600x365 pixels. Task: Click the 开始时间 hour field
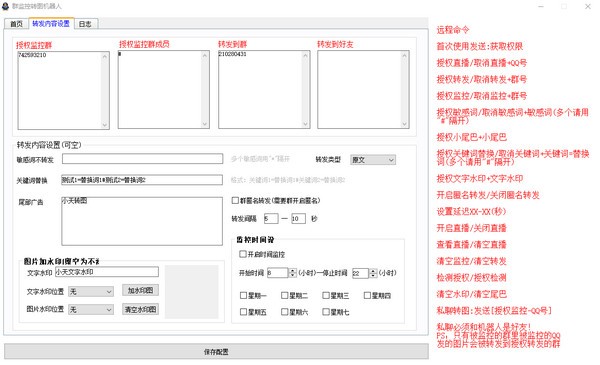(x=277, y=273)
